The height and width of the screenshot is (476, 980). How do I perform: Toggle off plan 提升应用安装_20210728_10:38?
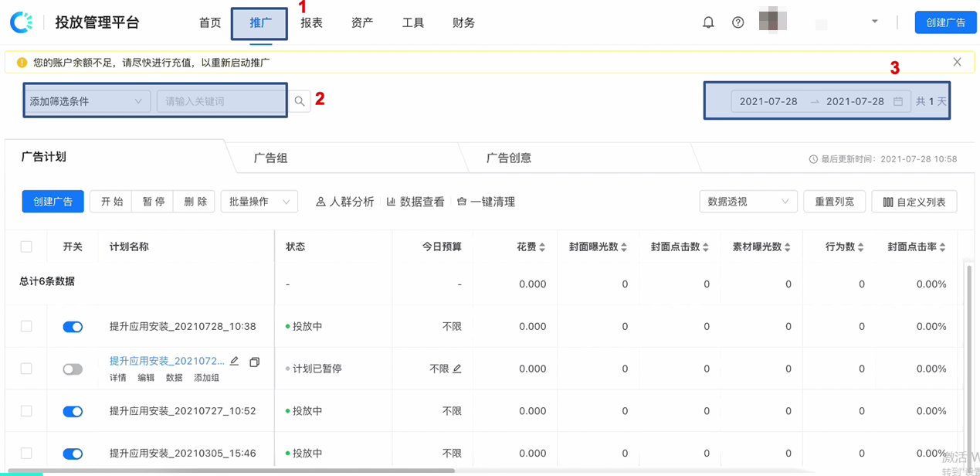click(x=73, y=327)
